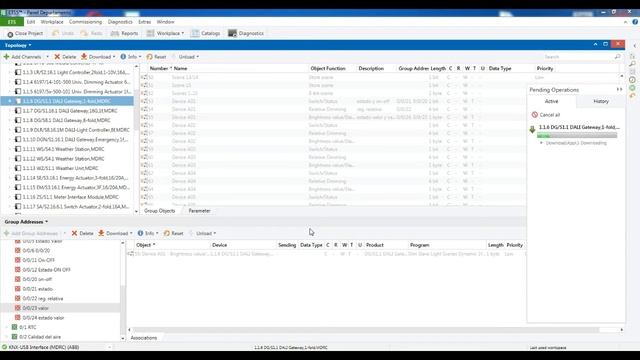Click the Reports toolbar button
The height and width of the screenshot is (360, 640).
[124, 33]
